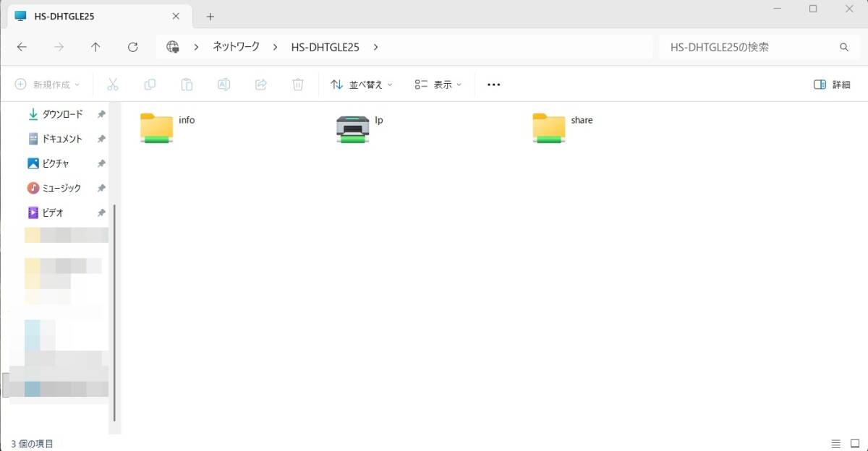This screenshot has width=868, height=451.
Task: Open the share folder
Action: pyautogui.click(x=548, y=129)
